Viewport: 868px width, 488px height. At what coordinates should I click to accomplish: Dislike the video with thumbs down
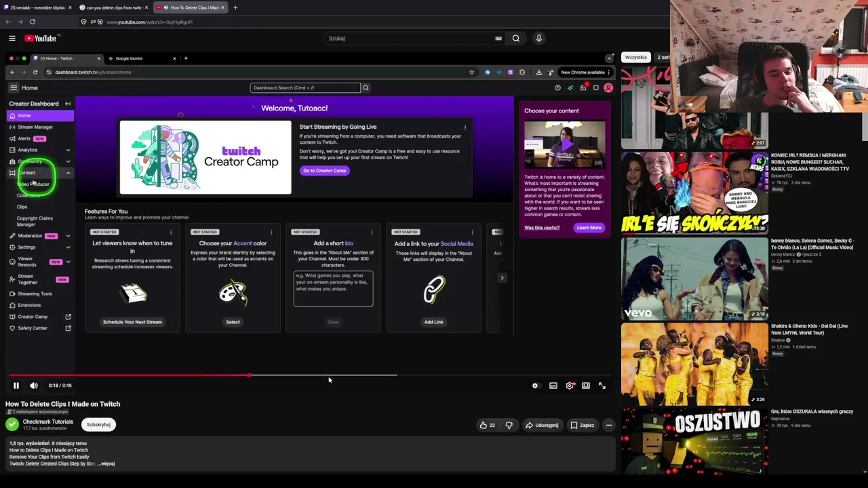[x=509, y=426]
